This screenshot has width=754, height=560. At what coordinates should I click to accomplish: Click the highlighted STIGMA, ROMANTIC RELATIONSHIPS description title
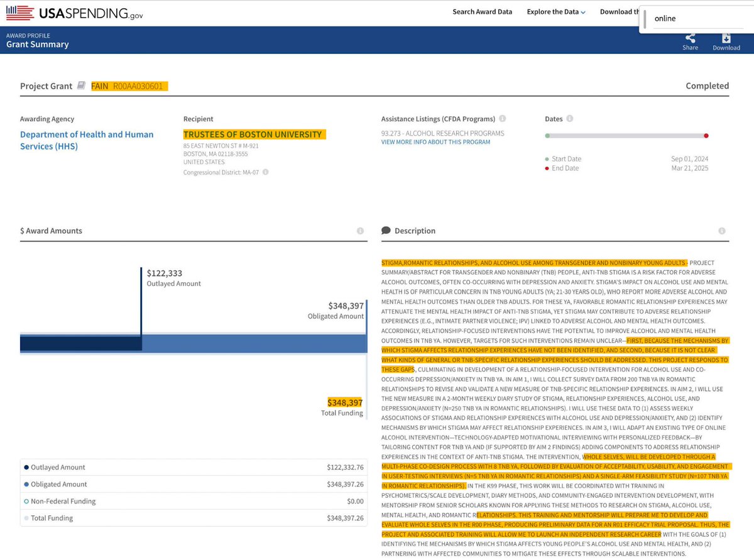(x=534, y=263)
